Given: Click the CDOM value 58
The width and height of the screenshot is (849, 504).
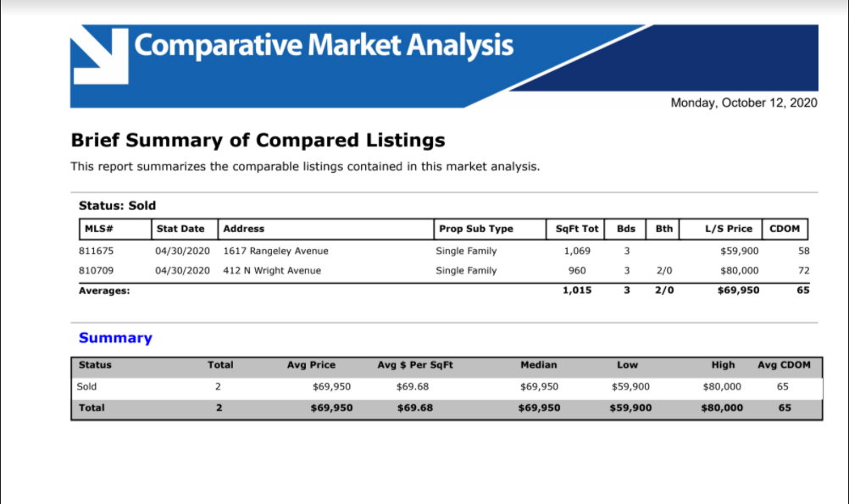Looking at the screenshot, I should pyautogui.click(x=803, y=252).
